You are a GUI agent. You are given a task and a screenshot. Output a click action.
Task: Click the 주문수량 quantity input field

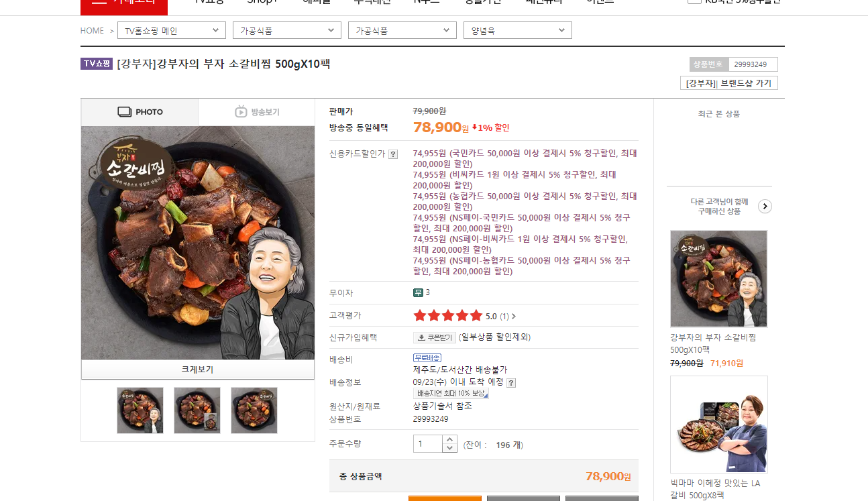(x=428, y=444)
